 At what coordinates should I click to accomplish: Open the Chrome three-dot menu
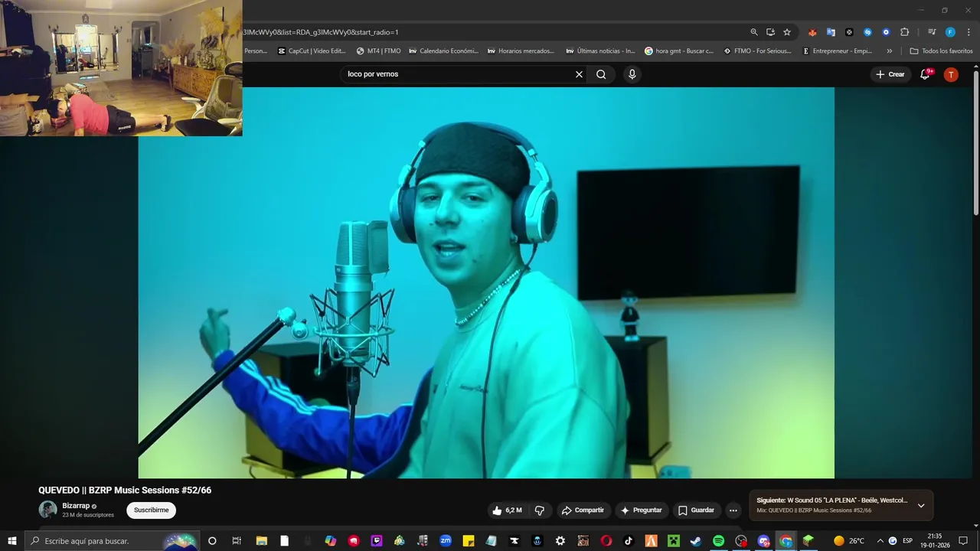[x=969, y=32]
